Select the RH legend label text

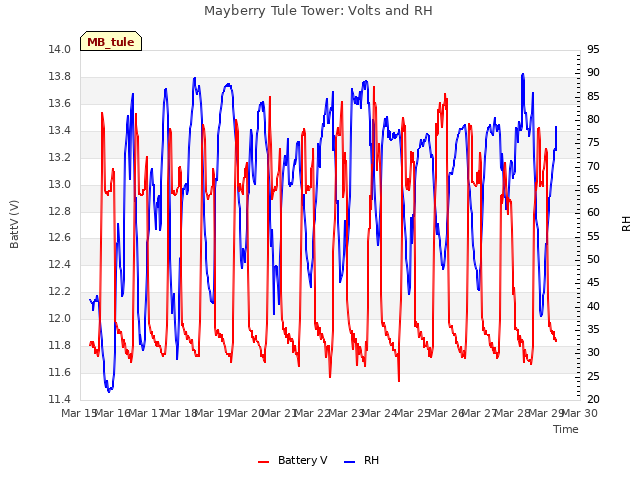[x=371, y=460]
